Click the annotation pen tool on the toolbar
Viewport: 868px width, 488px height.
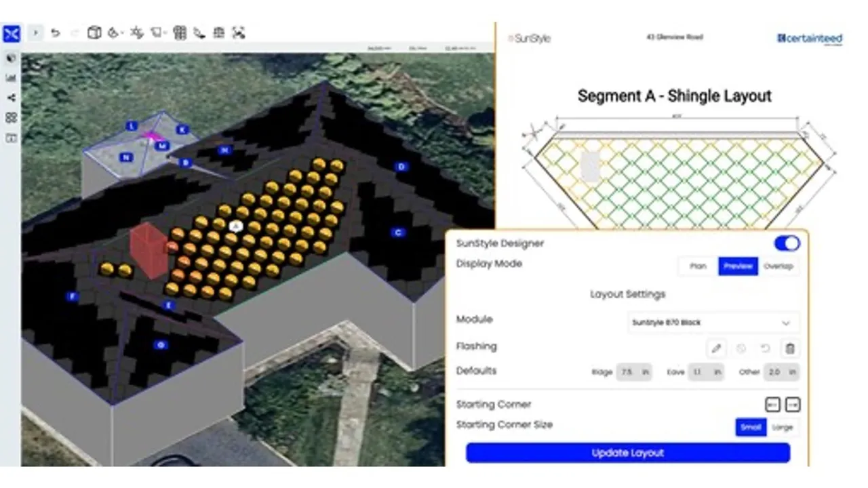point(199,33)
